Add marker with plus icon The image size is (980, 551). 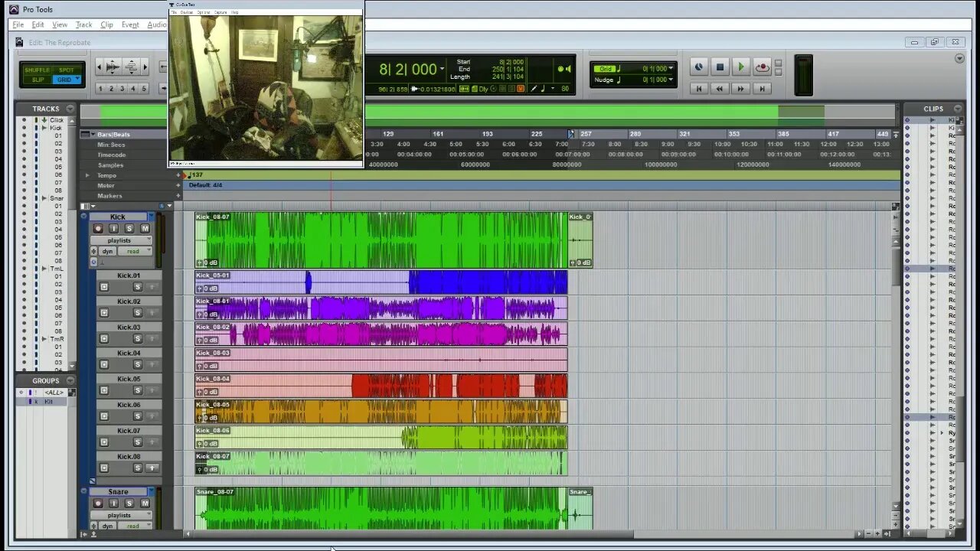pos(178,195)
